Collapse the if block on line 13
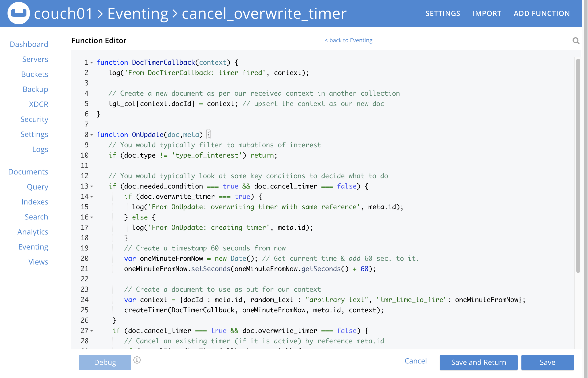This screenshot has height=378, width=588. (x=91, y=187)
